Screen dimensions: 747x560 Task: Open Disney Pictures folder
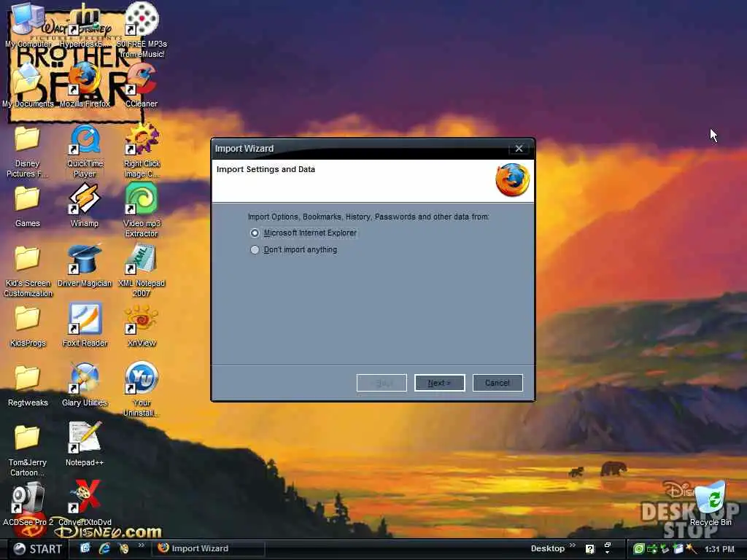pos(27,150)
